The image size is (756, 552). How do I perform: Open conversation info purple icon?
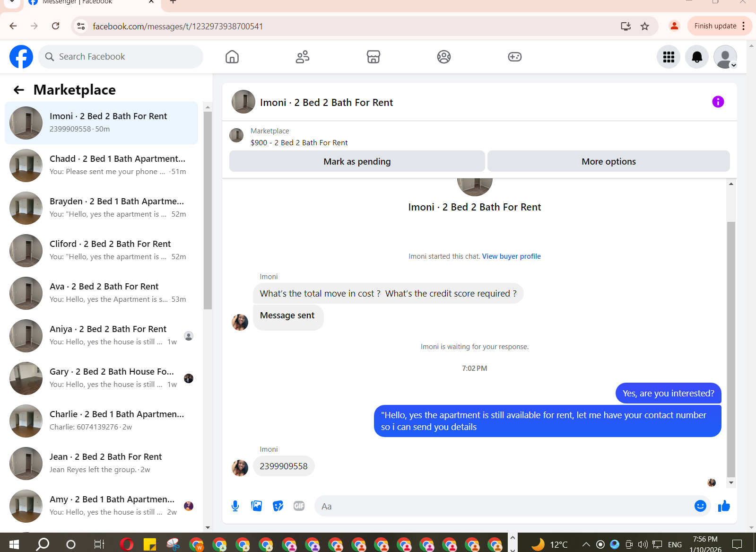pos(718,102)
